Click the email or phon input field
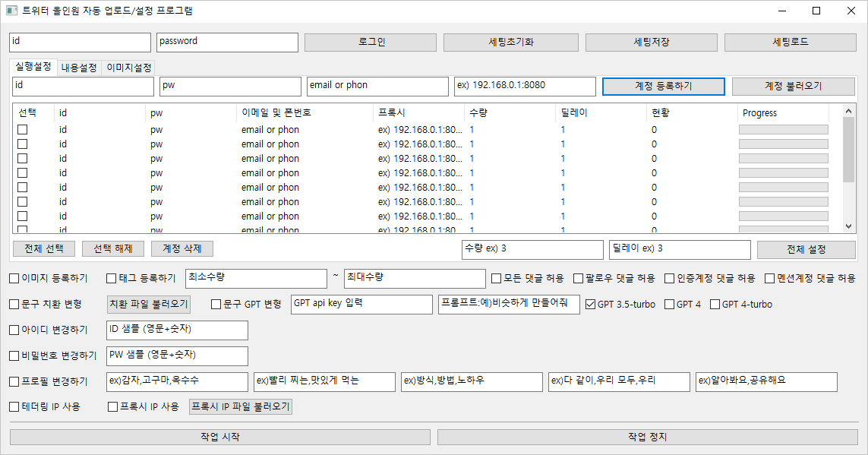Screen dimensions: 868x455 pyautogui.click(x=377, y=87)
